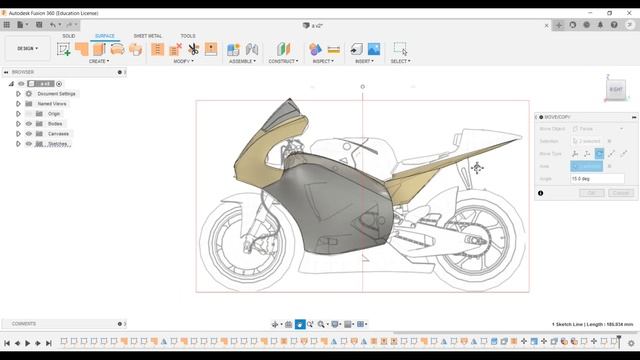
Task: Expand the Sketches folder node
Action: pyautogui.click(x=18, y=144)
